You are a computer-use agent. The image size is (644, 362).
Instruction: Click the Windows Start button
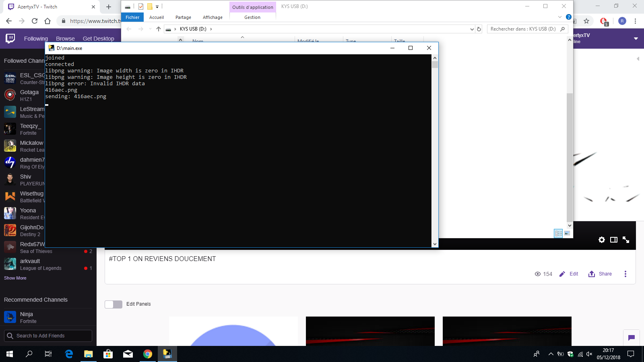tap(10, 354)
